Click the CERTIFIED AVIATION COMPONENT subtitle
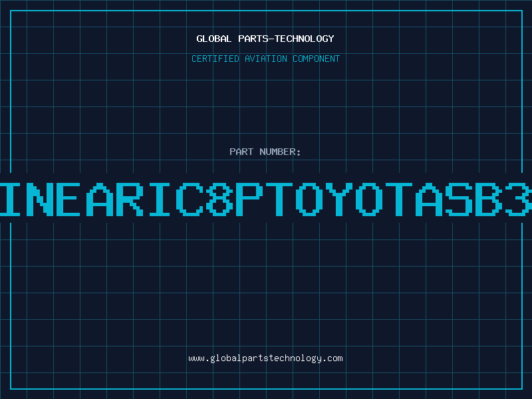Screen dimensions: 532x399 [x=265, y=59]
